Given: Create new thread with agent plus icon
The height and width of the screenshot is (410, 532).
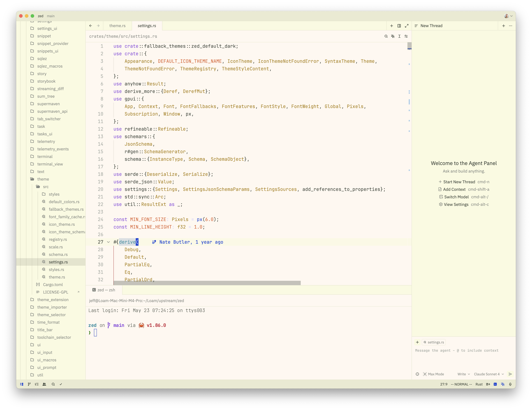Looking at the screenshot, I should click(503, 26).
